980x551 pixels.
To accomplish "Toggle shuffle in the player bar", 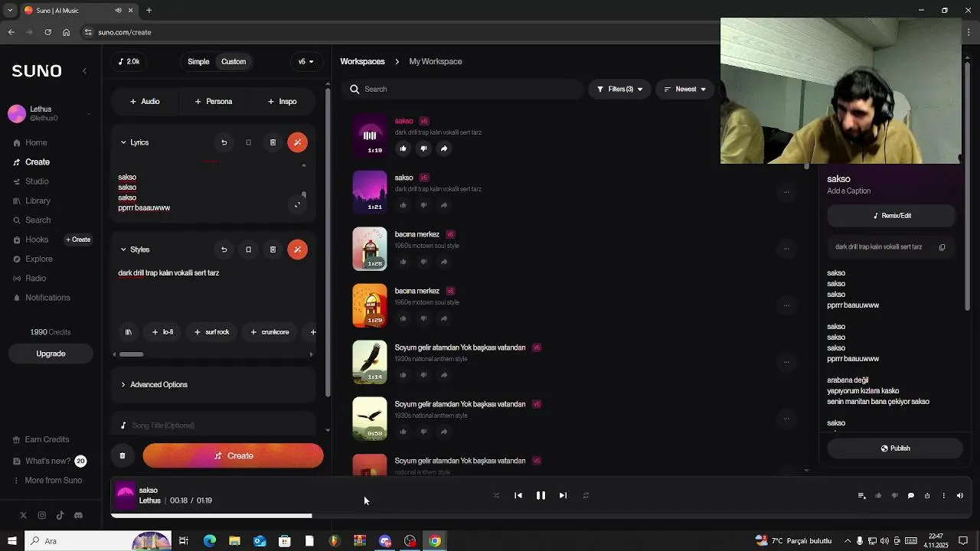I will [496, 496].
